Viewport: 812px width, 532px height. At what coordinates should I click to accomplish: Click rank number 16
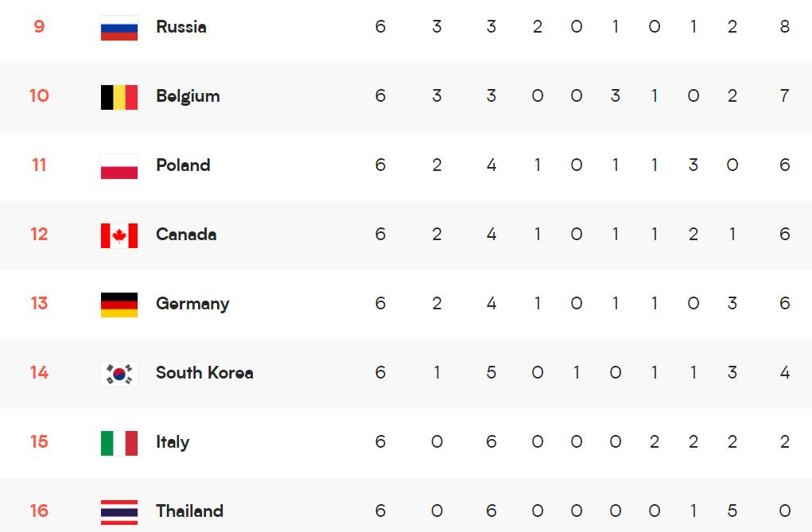39,511
